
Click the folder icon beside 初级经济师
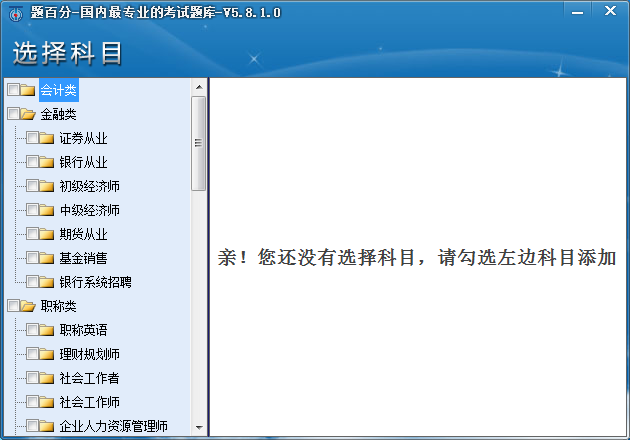click(x=47, y=186)
